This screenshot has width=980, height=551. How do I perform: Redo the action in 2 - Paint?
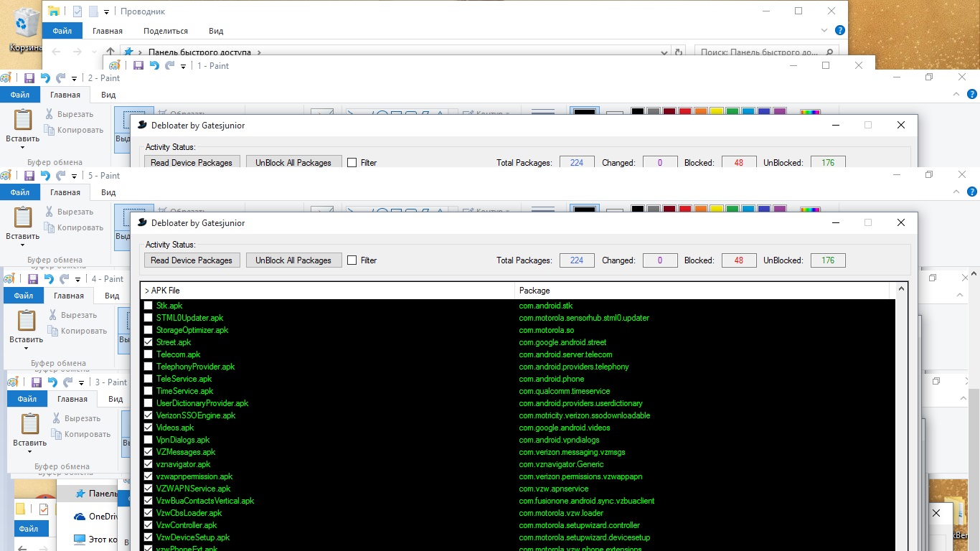click(x=62, y=77)
